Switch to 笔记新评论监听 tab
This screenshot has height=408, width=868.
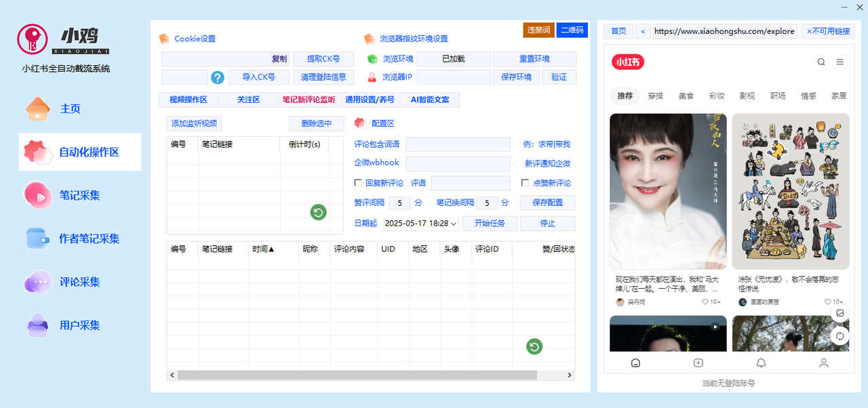tap(309, 100)
